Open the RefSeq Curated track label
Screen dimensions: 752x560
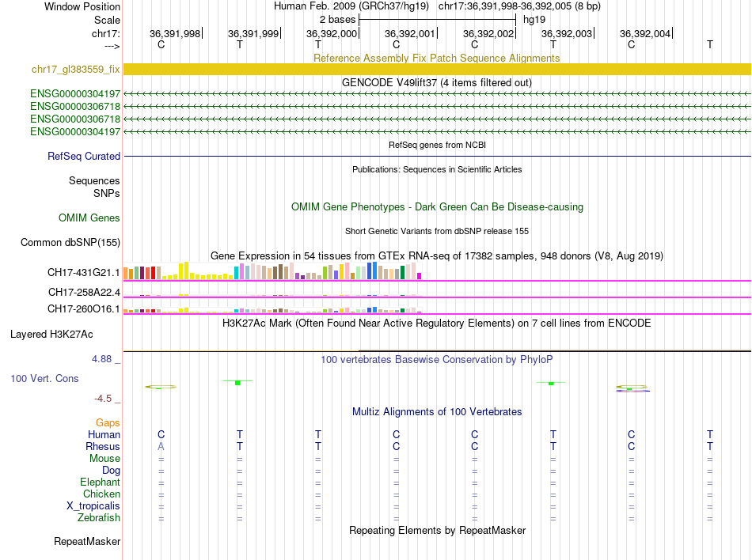point(84,156)
